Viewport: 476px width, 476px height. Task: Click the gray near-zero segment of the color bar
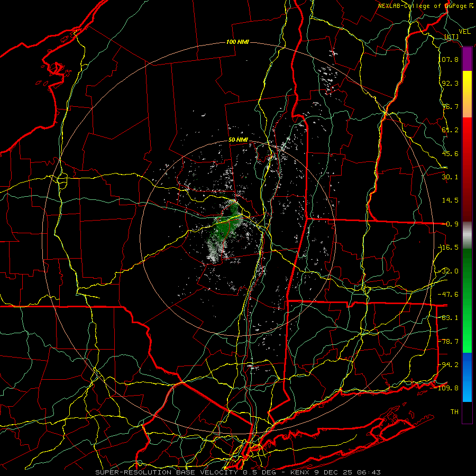(467, 235)
